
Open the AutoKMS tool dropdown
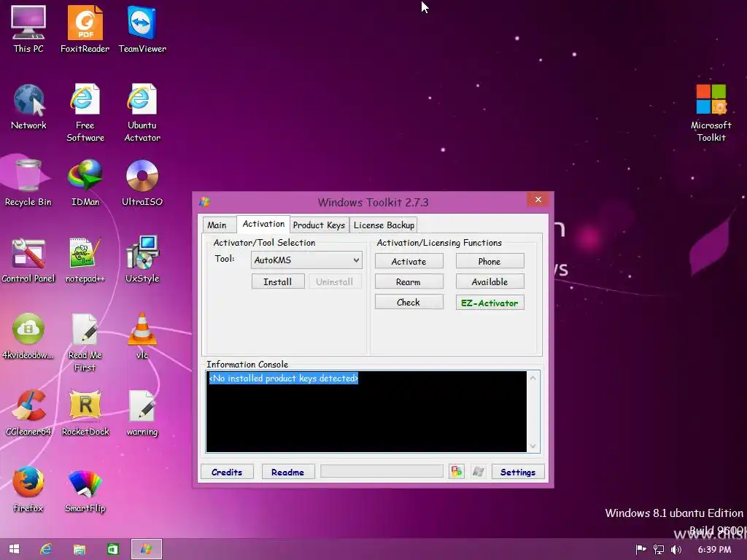click(306, 260)
